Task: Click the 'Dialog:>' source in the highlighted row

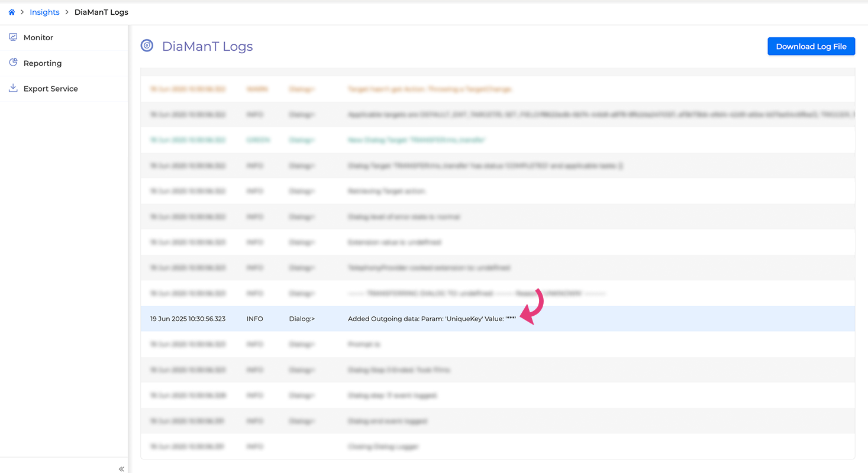Action: tap(302, 319)
